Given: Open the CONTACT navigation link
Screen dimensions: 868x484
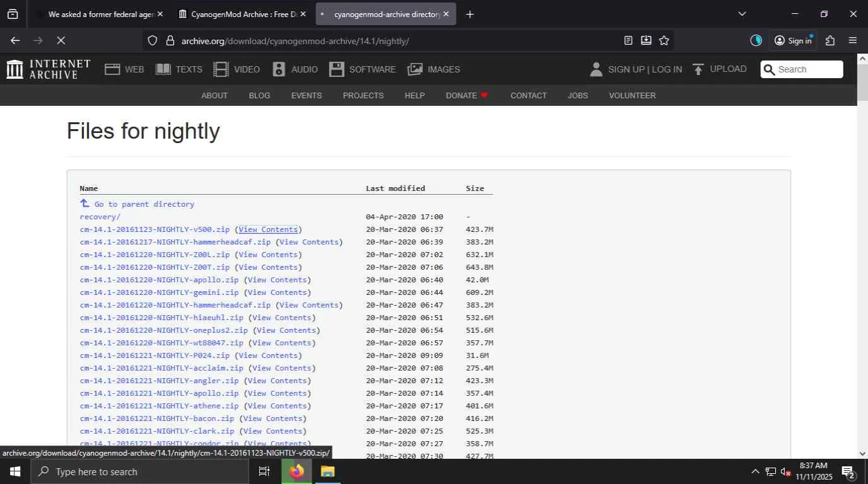Looking at the screenshot, I should [x=529, y=95].
